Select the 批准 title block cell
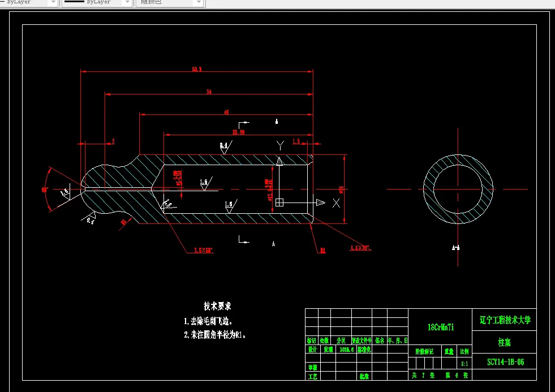Image resolution: width=555 pixels, height=392 pixels. tap(364, 376)
